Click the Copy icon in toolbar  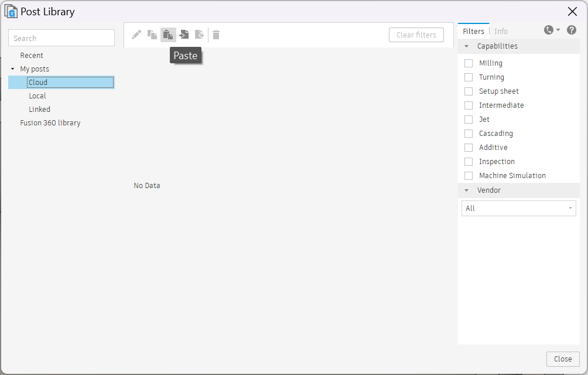(x=152, y=35)
